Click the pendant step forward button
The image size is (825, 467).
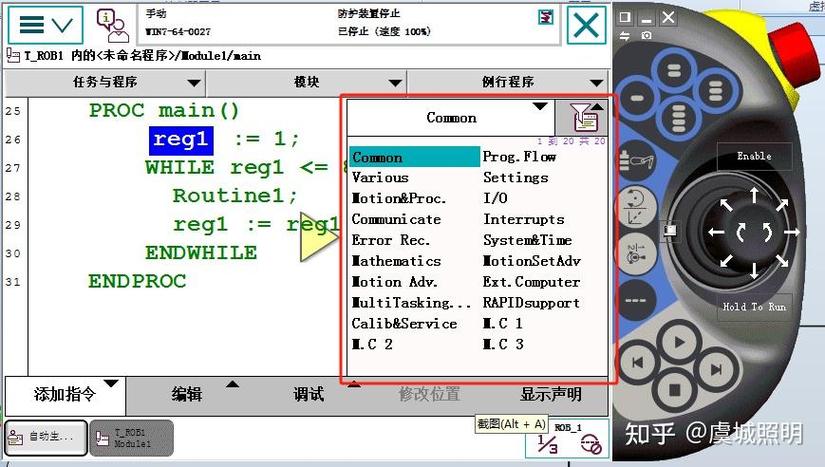[x=716, y=370]
